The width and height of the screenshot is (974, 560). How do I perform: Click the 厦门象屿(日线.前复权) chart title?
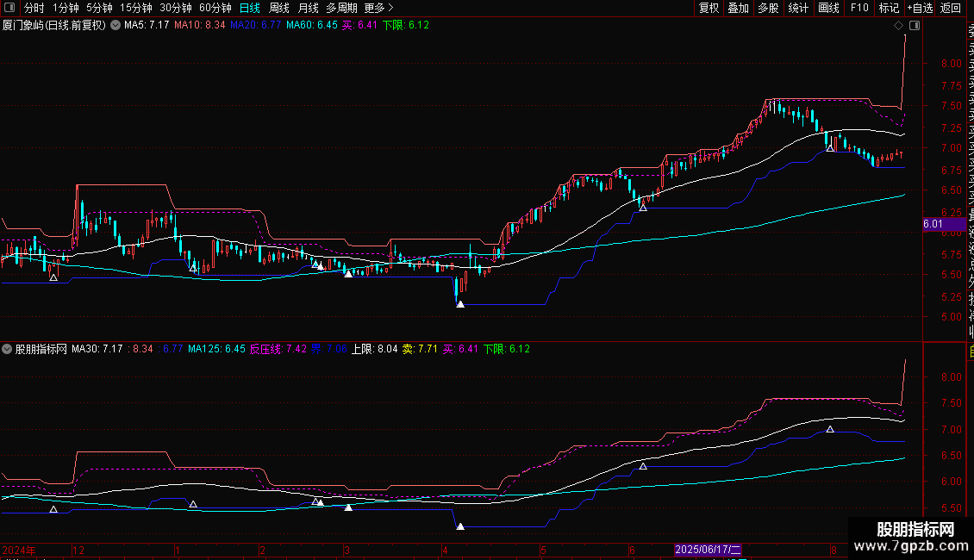point(54,26)
